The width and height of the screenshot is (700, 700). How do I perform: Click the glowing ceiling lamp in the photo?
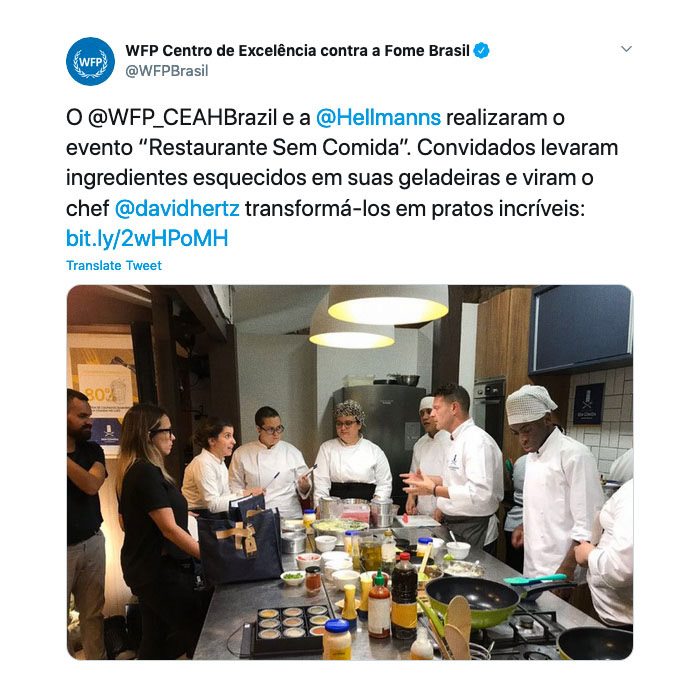coord(388,304)
